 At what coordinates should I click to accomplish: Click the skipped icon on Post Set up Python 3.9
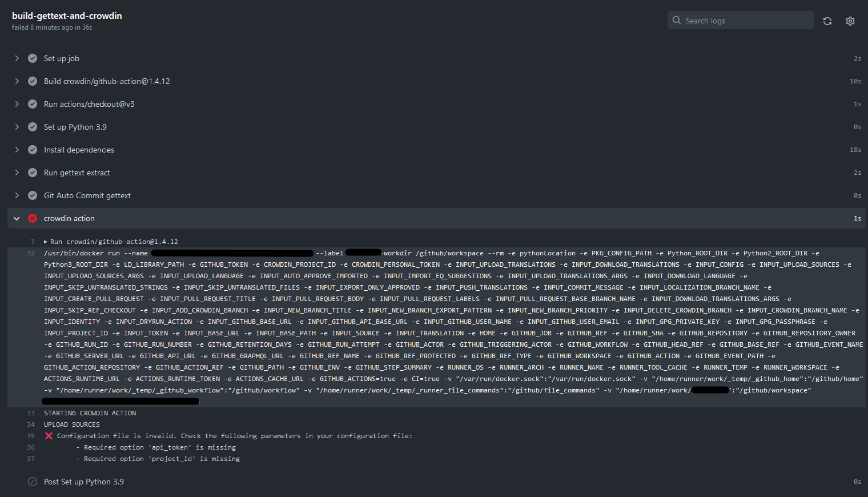33,482
